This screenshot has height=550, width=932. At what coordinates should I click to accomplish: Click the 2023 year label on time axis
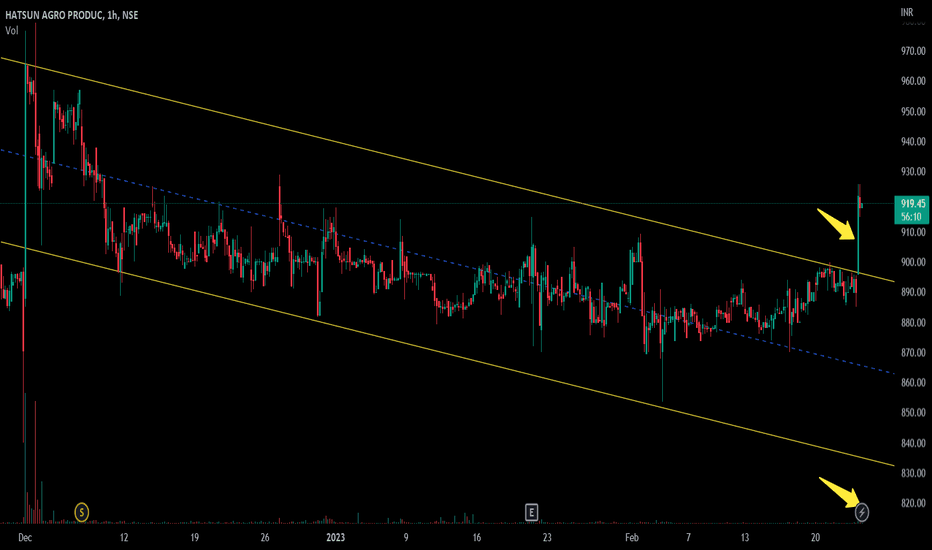pyautogui.click(x=335, y=538)
